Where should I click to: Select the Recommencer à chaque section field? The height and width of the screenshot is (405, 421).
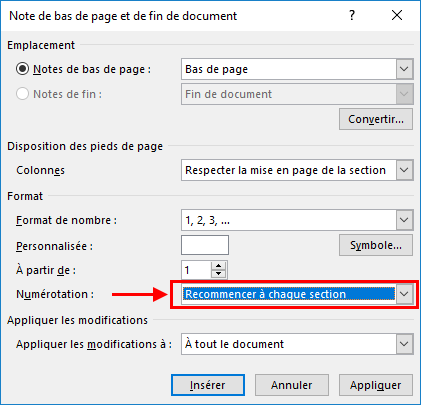pos(289,294)
